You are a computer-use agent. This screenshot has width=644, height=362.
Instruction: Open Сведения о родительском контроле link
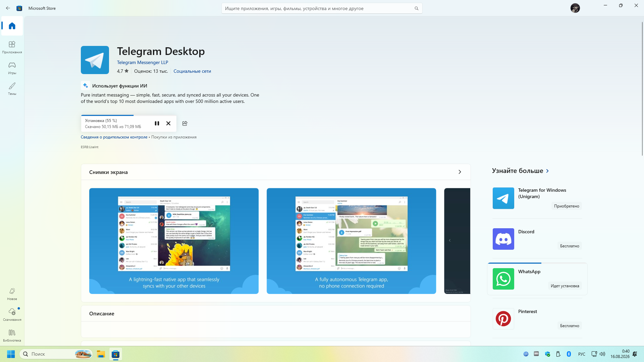(x=114, y=137)
